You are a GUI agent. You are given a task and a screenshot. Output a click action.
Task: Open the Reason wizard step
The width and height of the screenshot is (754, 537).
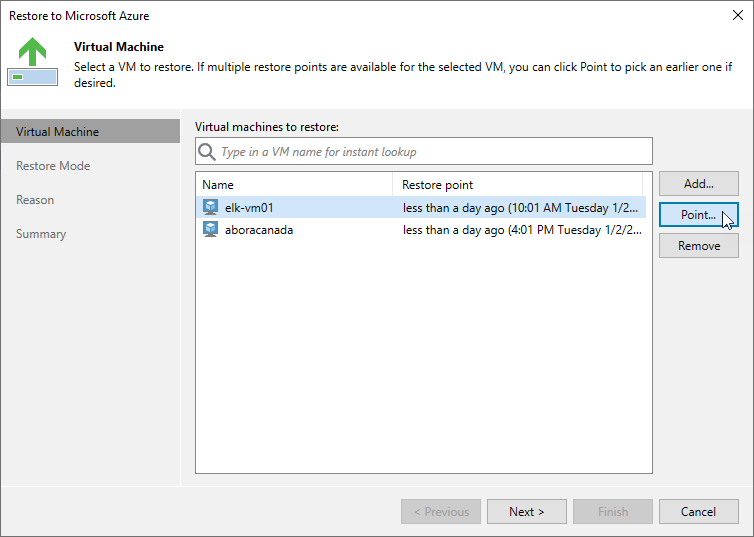(x=35, y=200)
